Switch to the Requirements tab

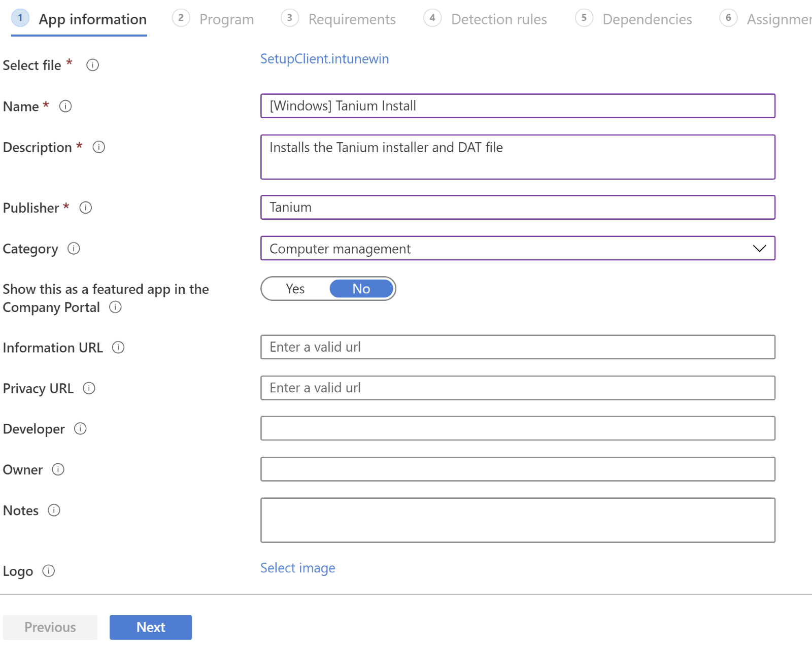[x=352, y=19]
